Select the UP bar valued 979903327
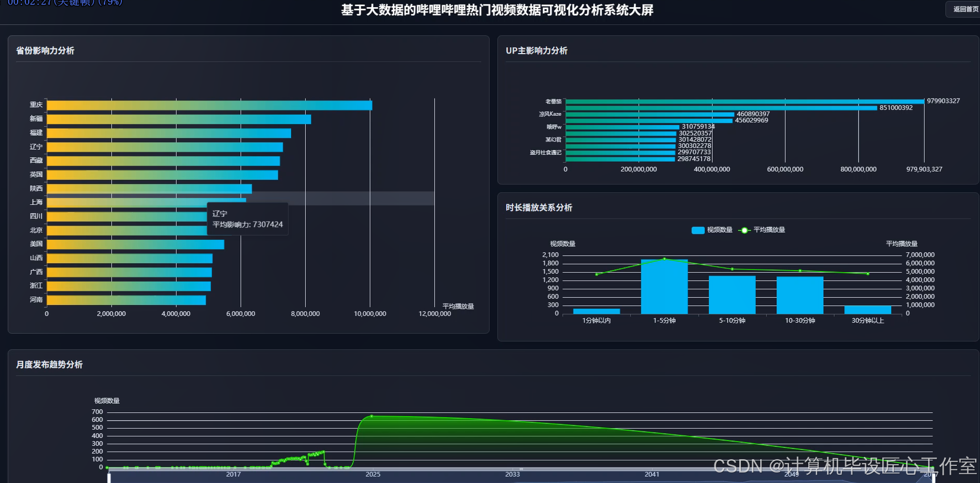The height and width of the screenshot is (483, 980). pos(745,102)
